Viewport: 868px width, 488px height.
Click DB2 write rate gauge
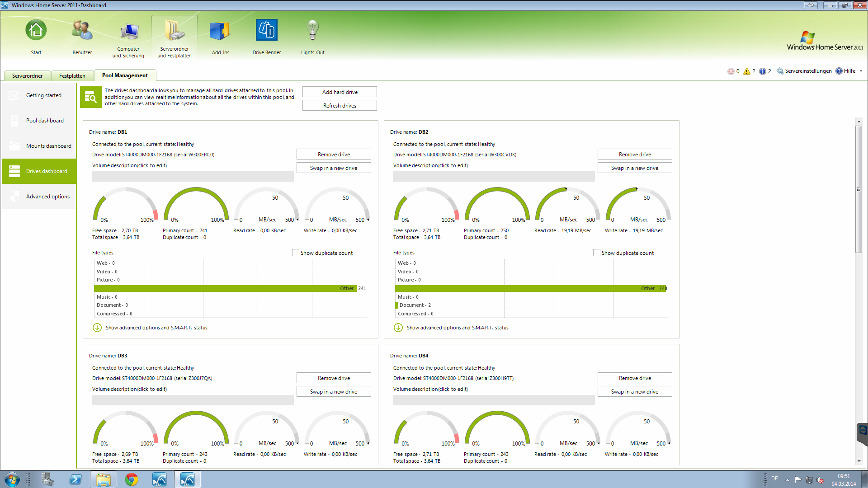coord(638,205)
